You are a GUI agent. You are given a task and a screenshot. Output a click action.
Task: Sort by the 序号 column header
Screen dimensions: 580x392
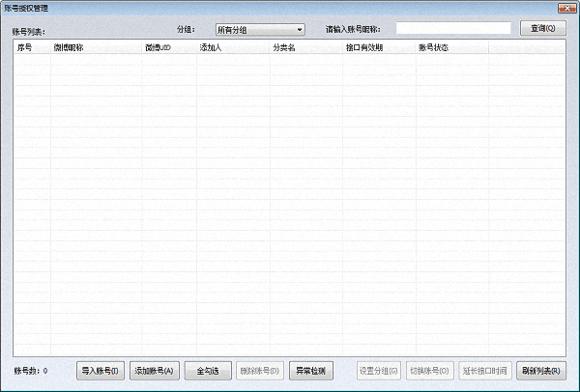[32, 47]
